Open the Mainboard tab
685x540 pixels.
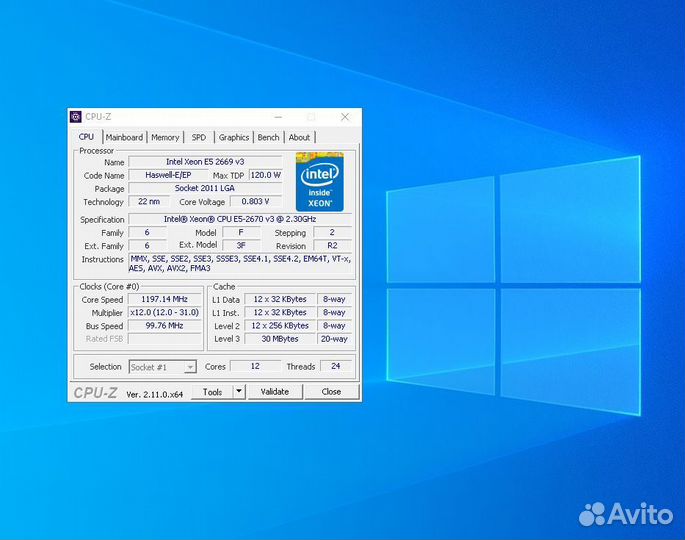point(125,137)
